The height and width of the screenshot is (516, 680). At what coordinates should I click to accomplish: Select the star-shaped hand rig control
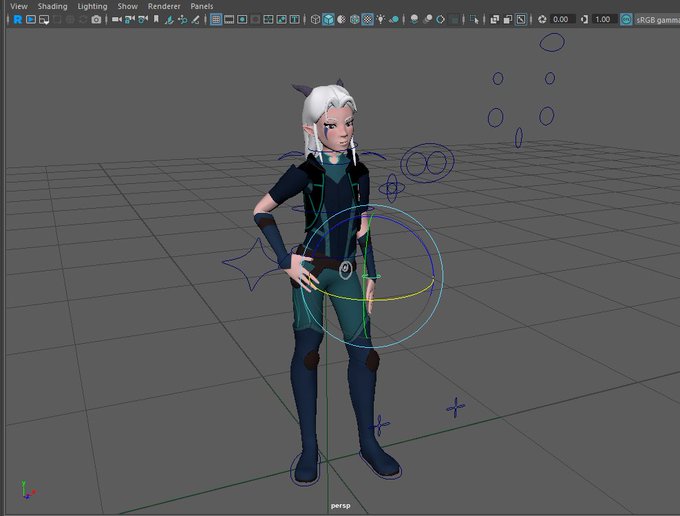pos(254,265)
